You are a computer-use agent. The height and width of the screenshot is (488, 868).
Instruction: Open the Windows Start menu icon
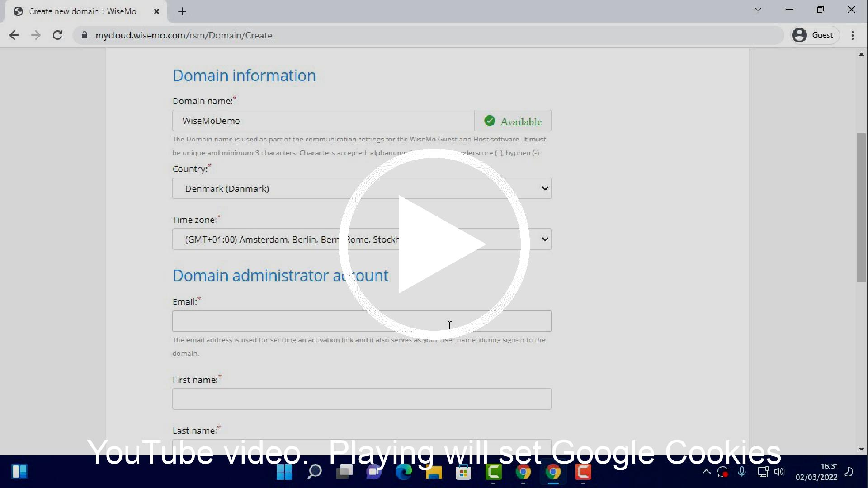click(x=284, y=472)
